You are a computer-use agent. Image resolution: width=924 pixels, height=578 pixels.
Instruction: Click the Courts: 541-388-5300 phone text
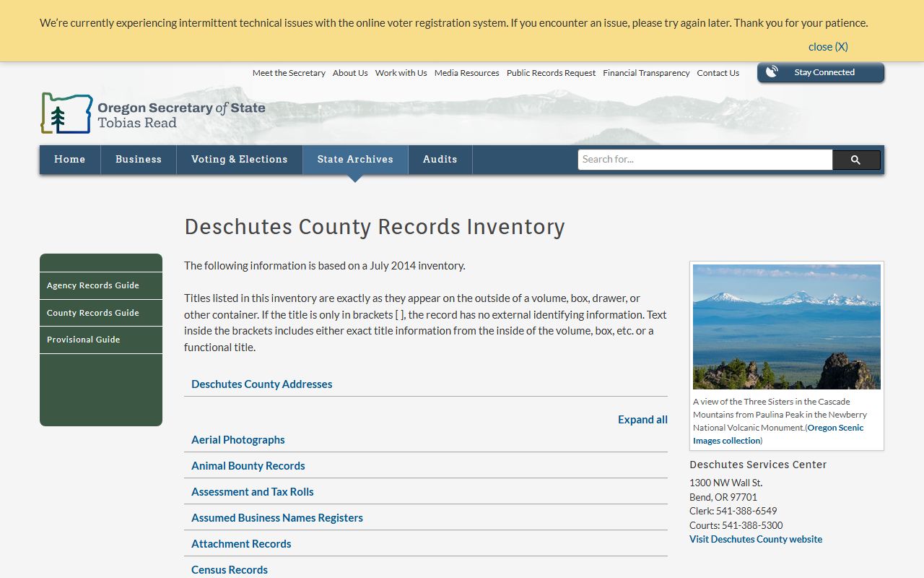[x=736, y=525]
